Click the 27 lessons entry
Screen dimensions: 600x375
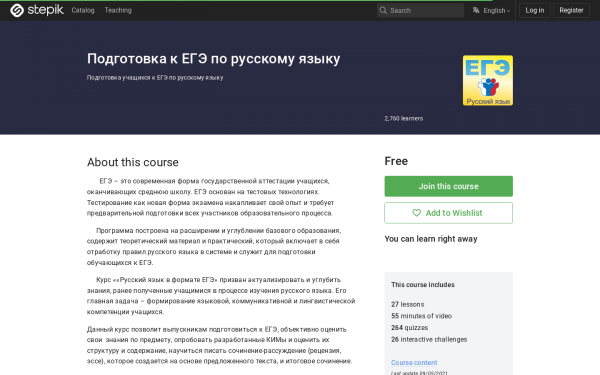click(x=408, y=304)
